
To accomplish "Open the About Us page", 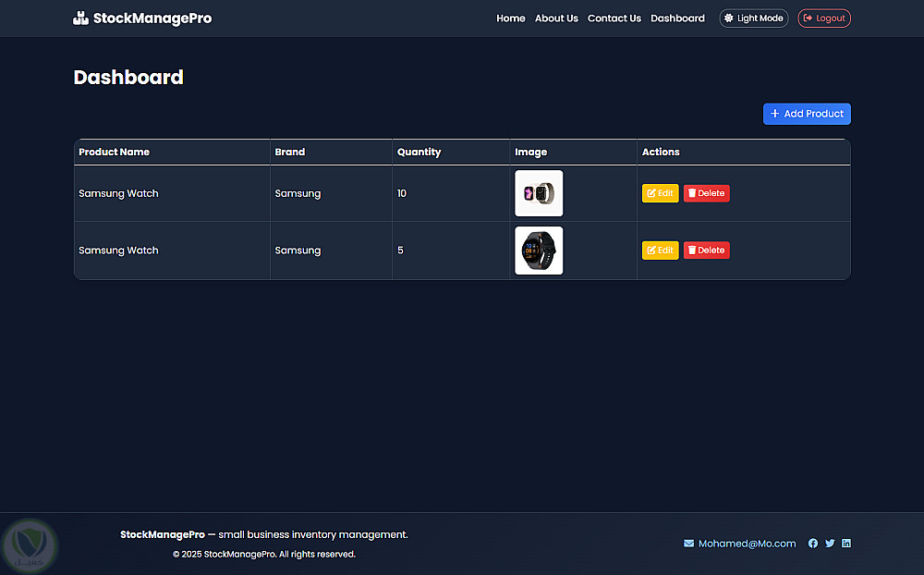I will 556,18.
